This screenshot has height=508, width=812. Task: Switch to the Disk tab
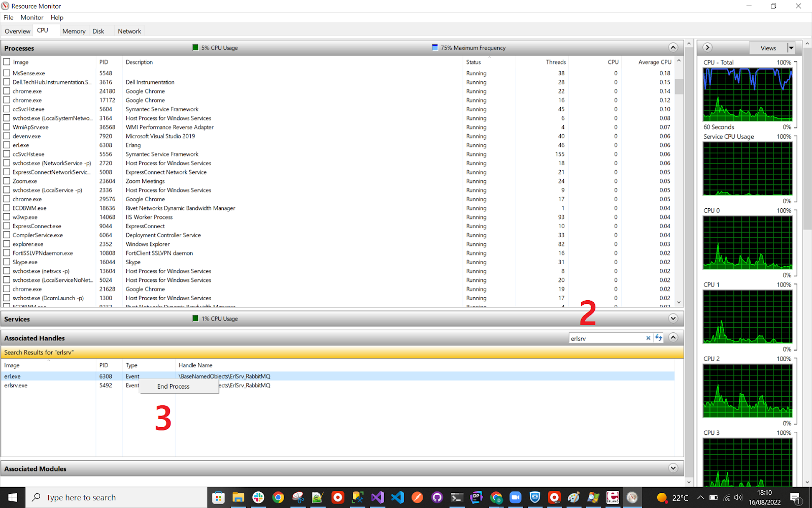(x=98, y=31)
